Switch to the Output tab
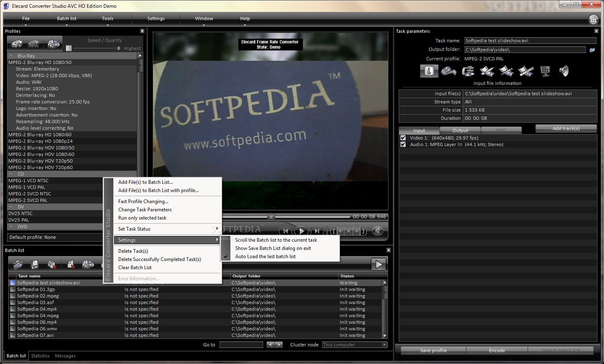This screenshot has width=604, height=364. click(x=460, y=130)
